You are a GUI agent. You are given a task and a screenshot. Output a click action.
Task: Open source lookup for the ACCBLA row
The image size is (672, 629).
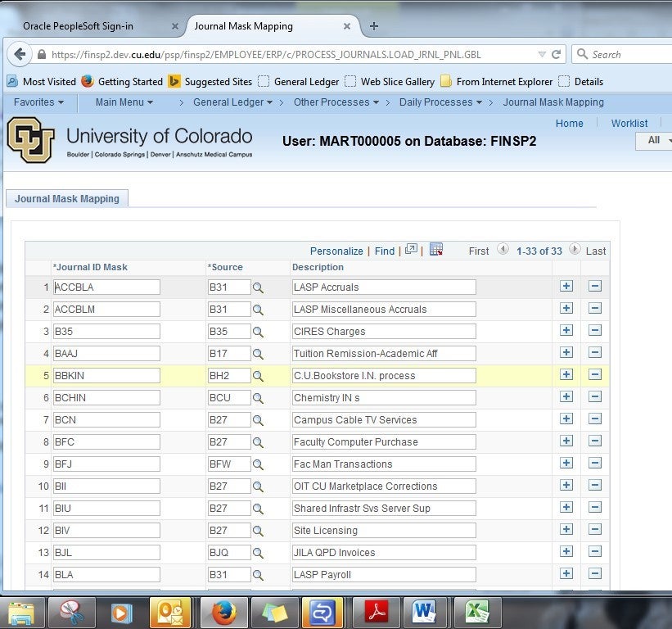click(258, 287)
